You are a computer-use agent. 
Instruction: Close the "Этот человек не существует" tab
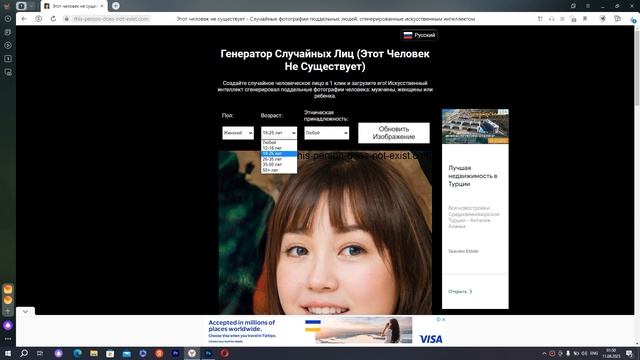click(102, 6)
